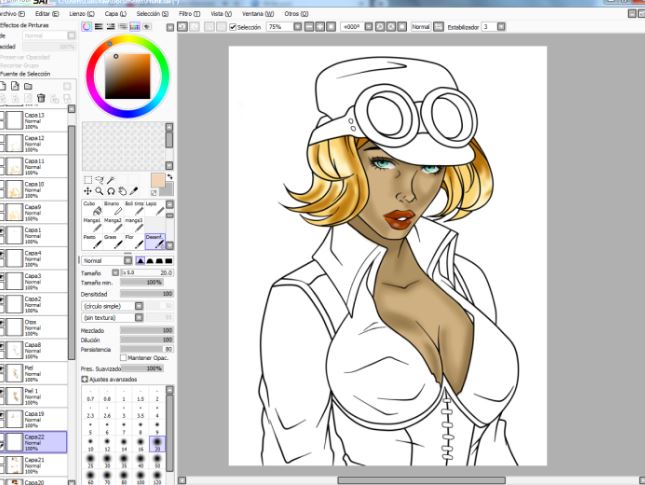Select the sharpest brush edge shape
645x485 pixels.
coord(140,261)
